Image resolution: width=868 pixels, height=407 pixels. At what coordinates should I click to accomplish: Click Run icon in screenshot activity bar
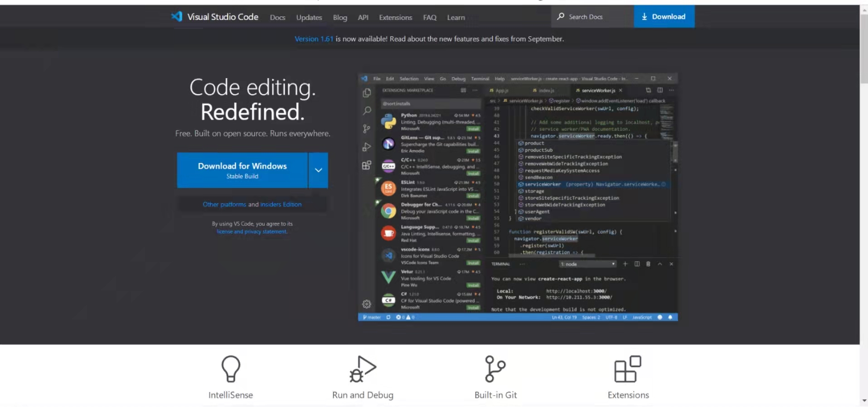pyautogui.click(x=367, y=147)
